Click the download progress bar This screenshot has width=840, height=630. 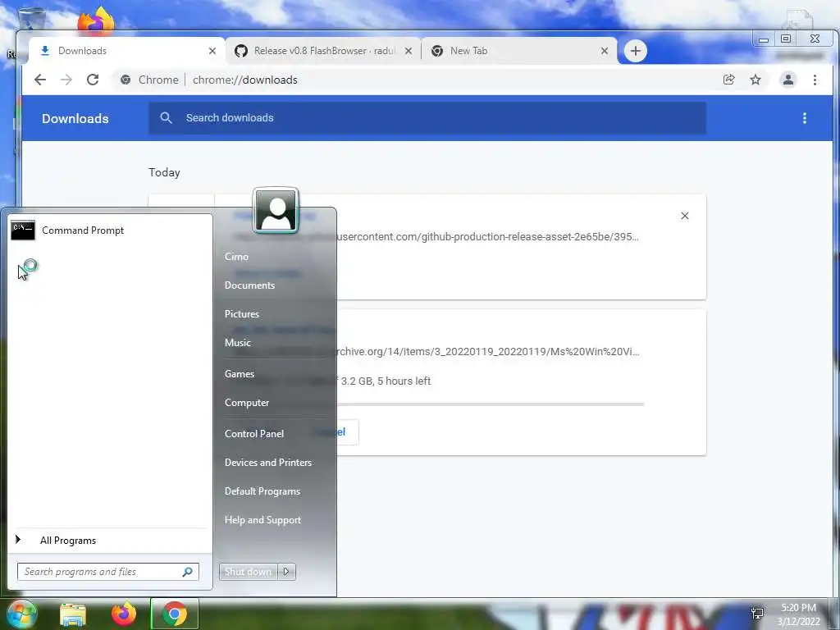tap(491, 404)
